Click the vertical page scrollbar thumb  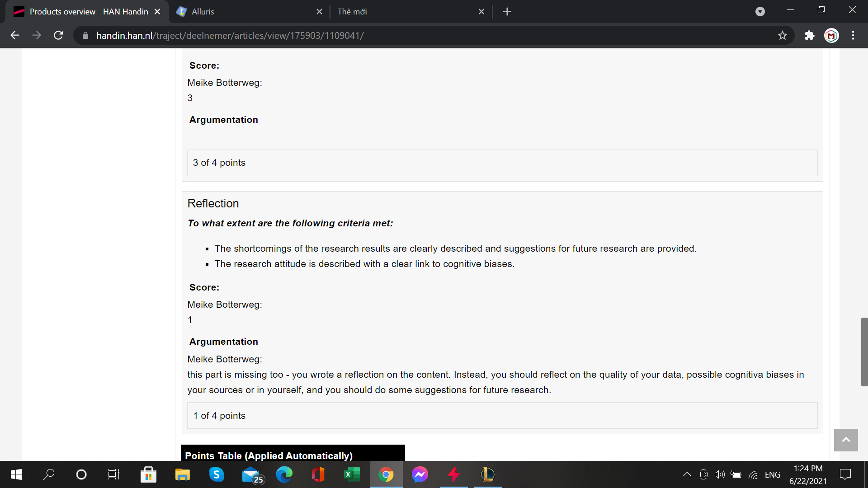(864, 352)
